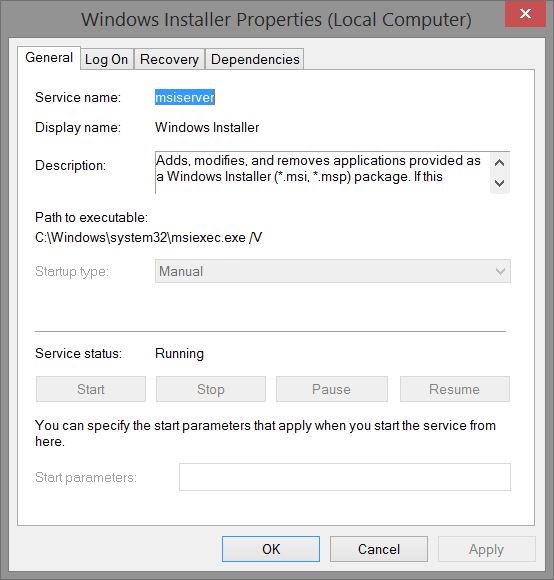Image resolution: width=554 pixels, height=580 pixels.
Task: Confirm the dialog with OK
Action: (x=271, y=549)
